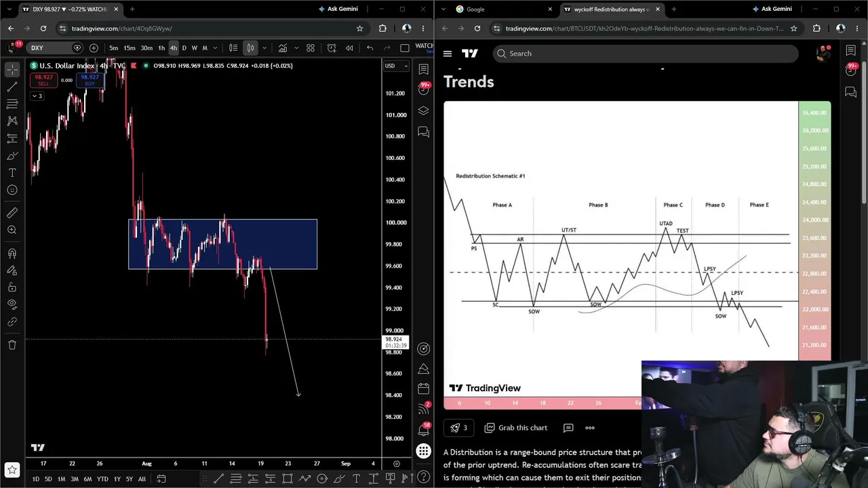Click the zoom in magnifier tool
This screenshot has width=868, height=488.
click(x=12, y=230)
